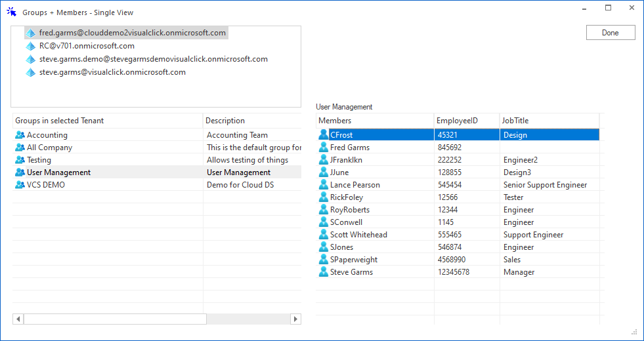Choose the All Company group
Screen dimensions: 644x341
click(49, 148)
